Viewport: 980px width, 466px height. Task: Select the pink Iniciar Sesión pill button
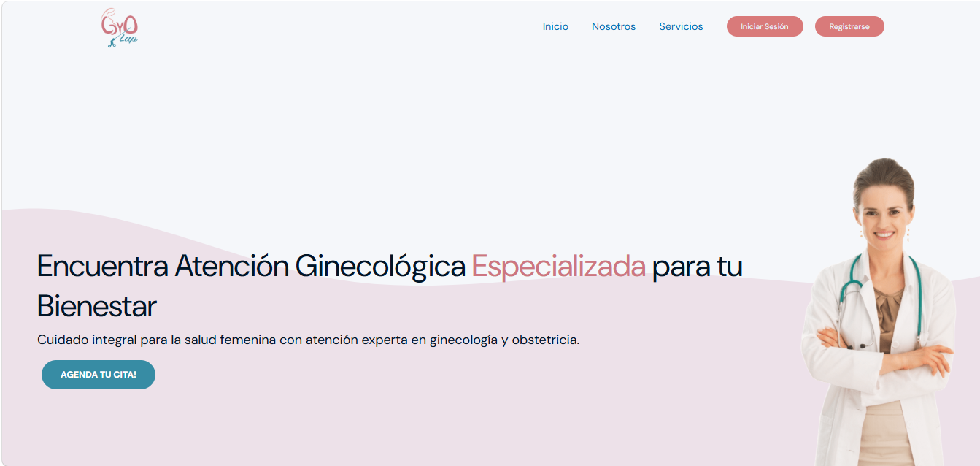click(x=765, y=26)
